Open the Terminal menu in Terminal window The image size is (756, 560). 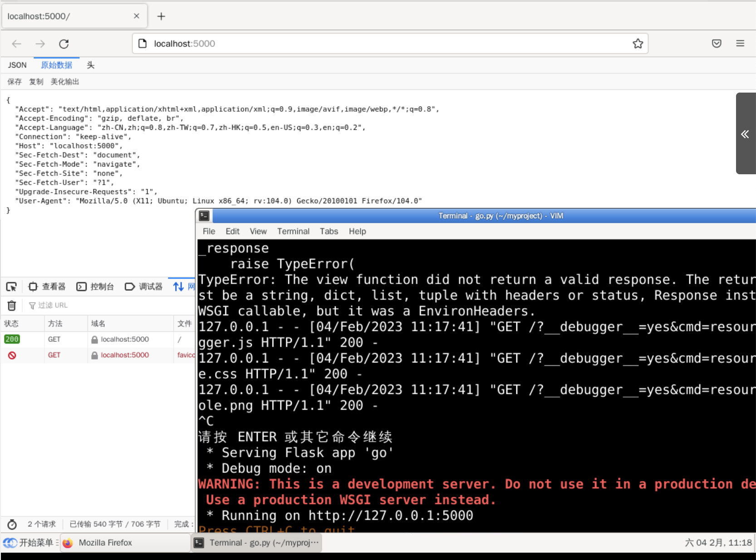(x=293, y=231)
